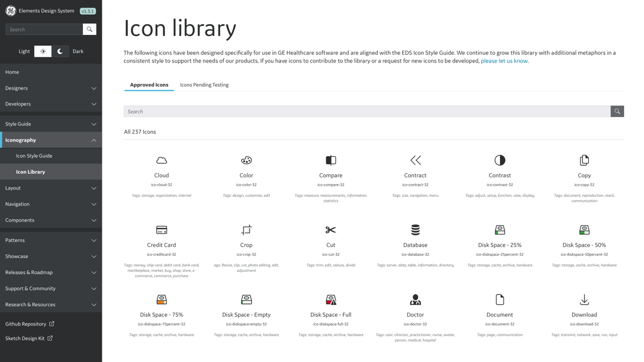
Task: Click the Credit Card icon
Action: point(162,230)
